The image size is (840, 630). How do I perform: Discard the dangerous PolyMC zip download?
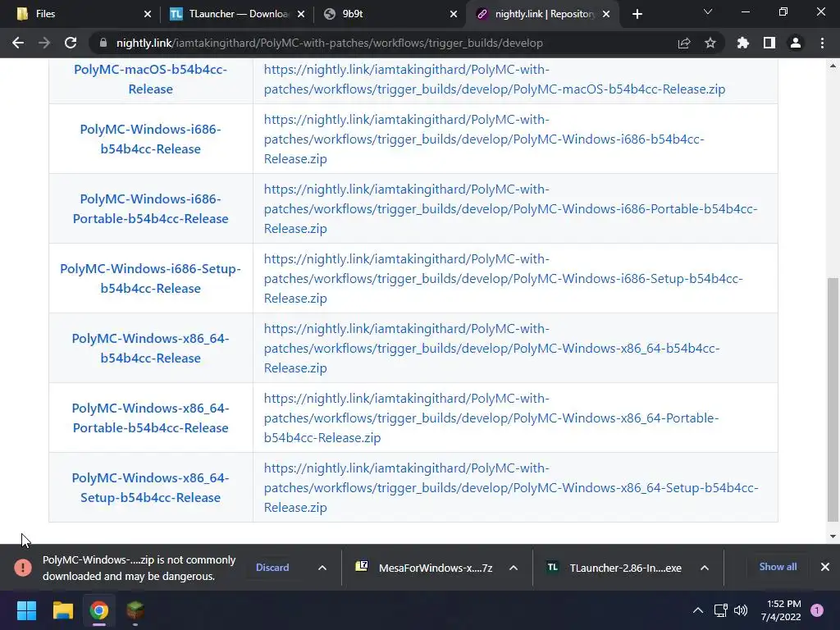click(272, 568)
